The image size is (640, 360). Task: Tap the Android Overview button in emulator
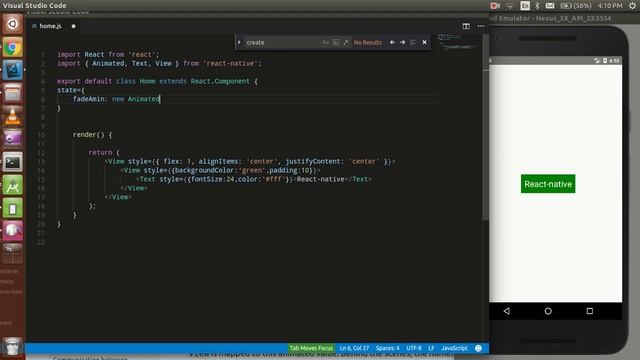click(x=590, y=311)
